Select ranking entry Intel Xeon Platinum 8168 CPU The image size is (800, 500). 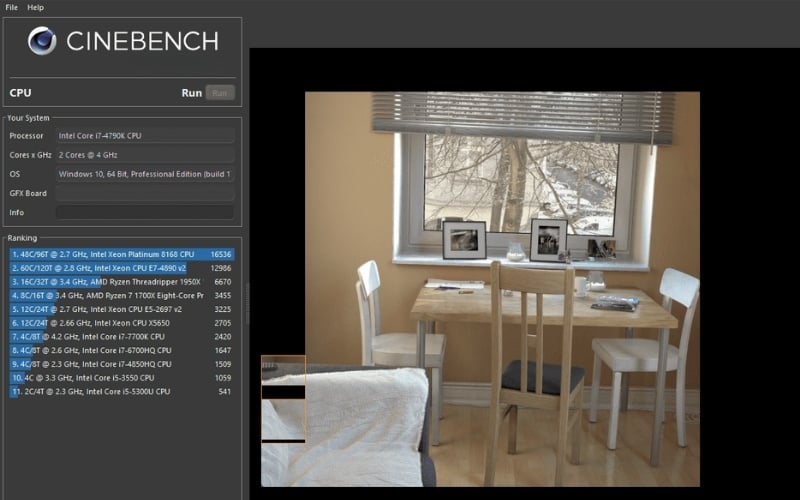coord(122,254)
